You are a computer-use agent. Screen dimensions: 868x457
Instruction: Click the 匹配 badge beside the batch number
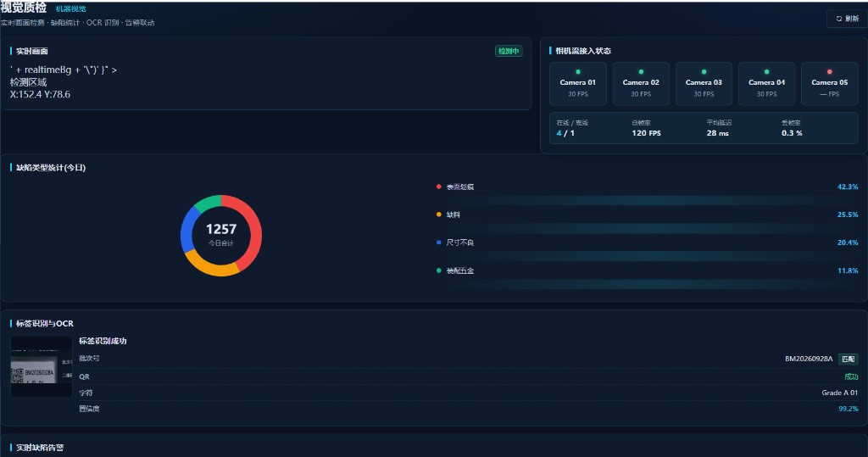(848, 359)
